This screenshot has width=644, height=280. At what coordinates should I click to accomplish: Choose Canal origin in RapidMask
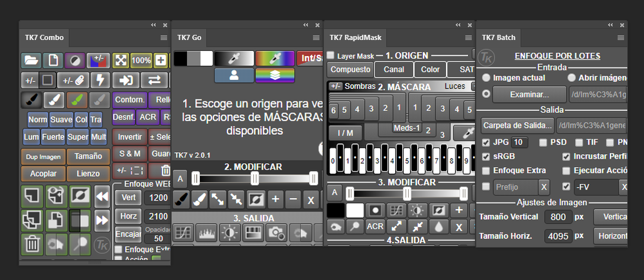click(394, 70)
